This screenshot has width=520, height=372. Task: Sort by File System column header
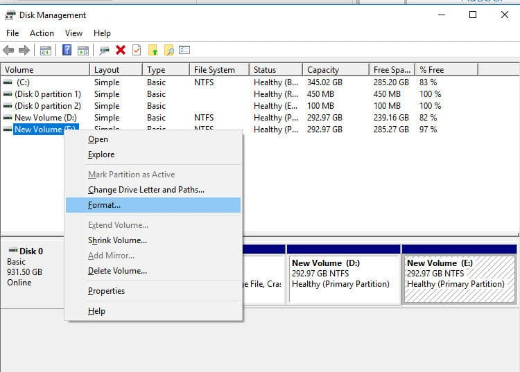(x=219, y=70)
